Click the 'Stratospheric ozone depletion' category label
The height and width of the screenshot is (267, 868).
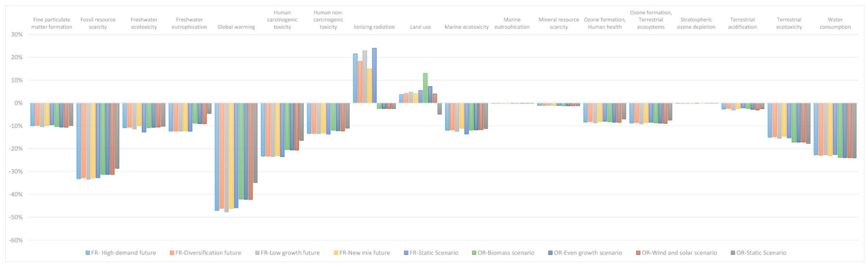coord(696,23)
